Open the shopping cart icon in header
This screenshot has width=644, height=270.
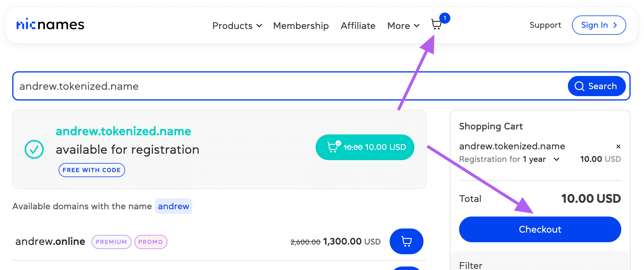click(436, 25)
